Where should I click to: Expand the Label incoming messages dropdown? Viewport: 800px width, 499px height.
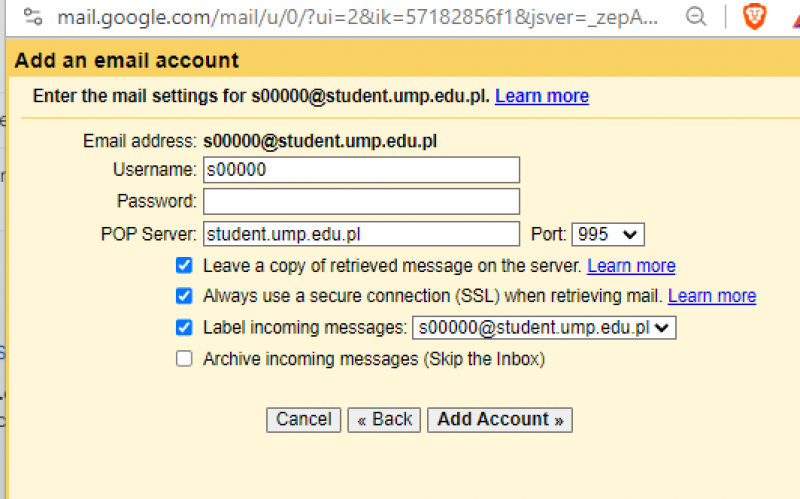[x=545, y=327]
